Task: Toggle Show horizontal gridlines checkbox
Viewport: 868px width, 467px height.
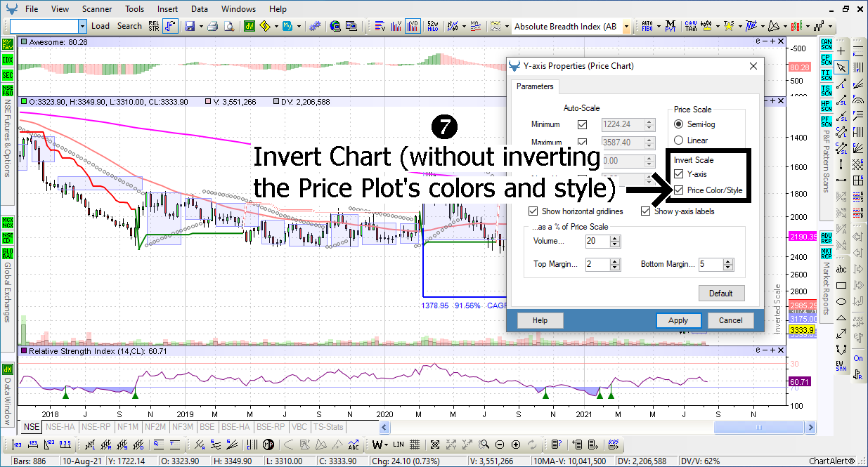Action: click(533, 211)
